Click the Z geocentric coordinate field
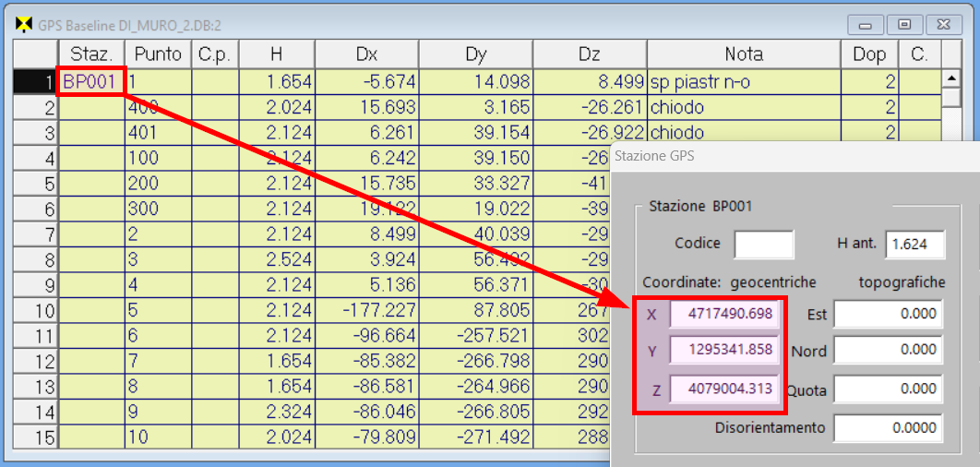The height and width of the screenshot is (467, 980). click(x=723, y=389)
